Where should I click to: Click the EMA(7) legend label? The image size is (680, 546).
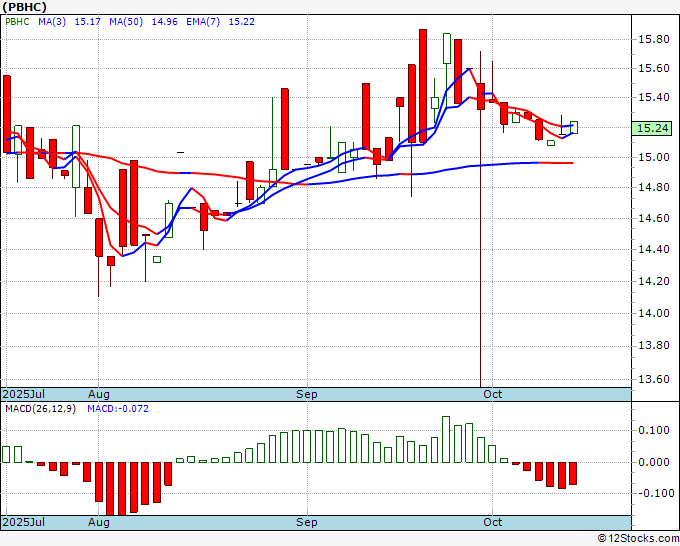point(203,22)
